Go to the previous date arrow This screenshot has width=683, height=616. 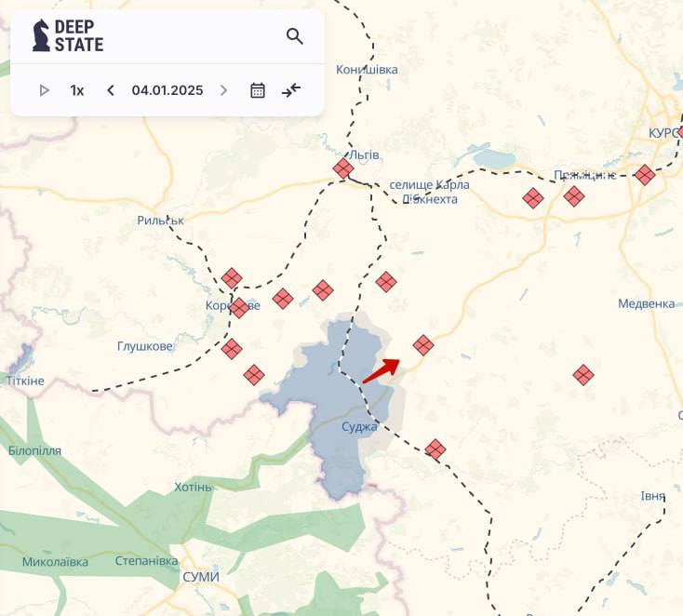[111, 90]
